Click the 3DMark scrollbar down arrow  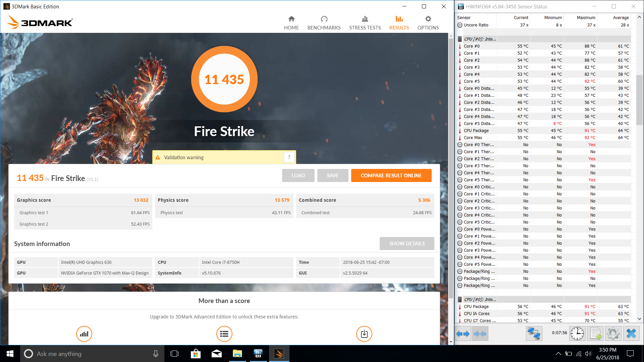click(451, 342)
